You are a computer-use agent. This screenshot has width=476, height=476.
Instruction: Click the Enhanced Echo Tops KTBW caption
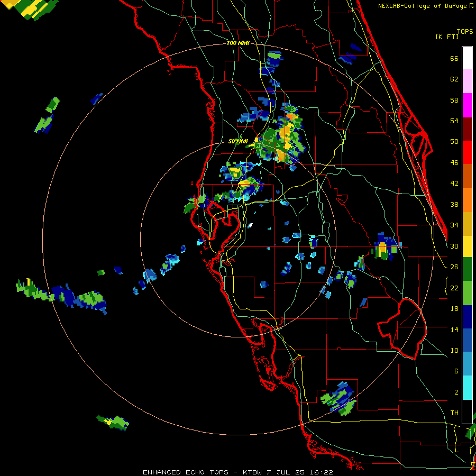coord(238,472)
